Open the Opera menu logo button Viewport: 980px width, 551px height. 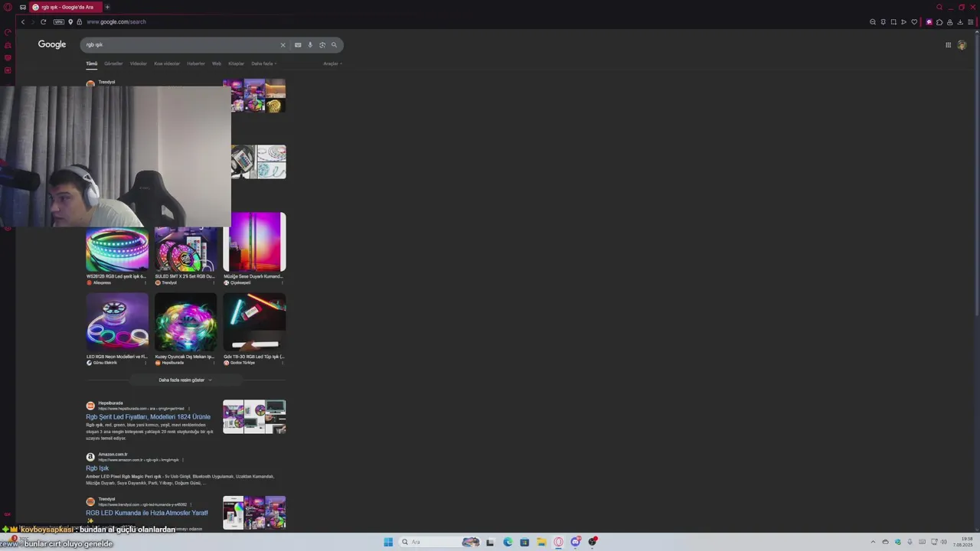[8, 7]
